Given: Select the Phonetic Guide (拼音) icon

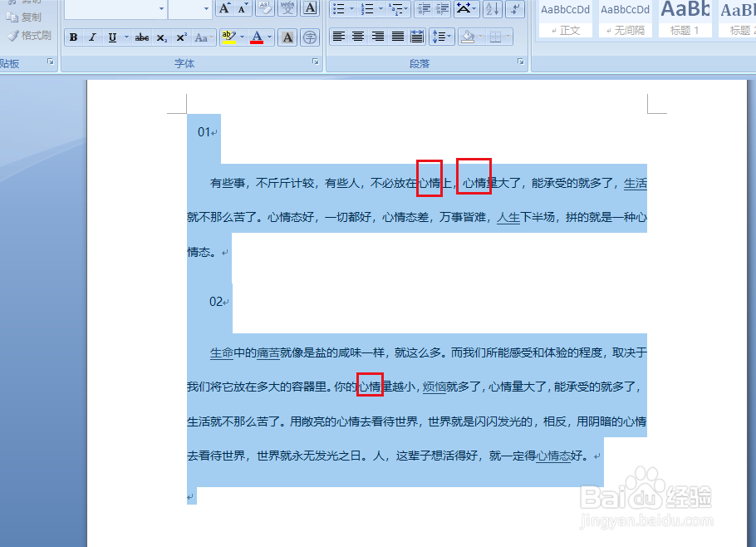Looking at the screenshot, I should (288, 8).
